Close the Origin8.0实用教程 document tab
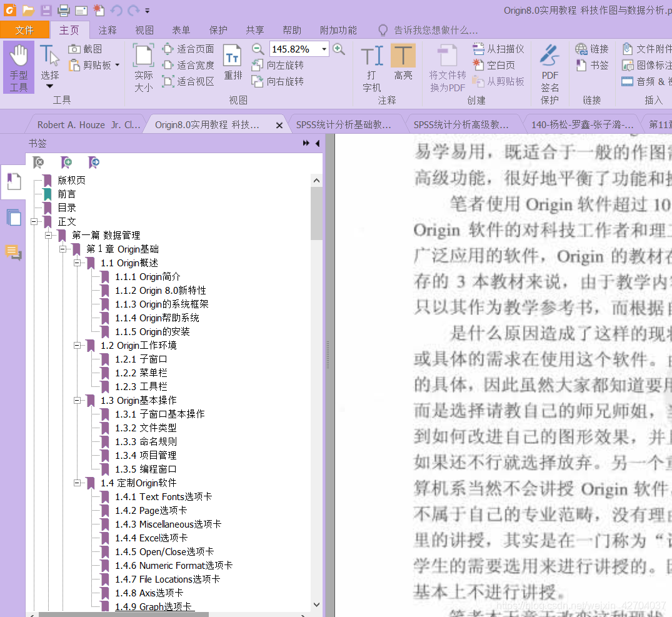The height and width of the screenshot is (617, 672). tap(279, 125)
